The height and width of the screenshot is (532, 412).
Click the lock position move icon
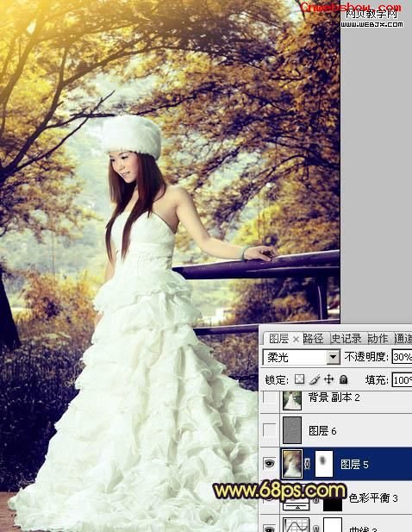329,379
